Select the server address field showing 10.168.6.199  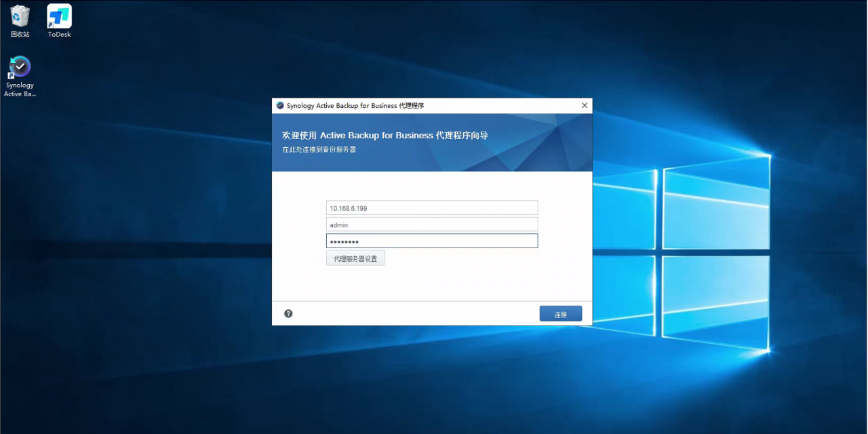pyautogui.click(x=431, y=208)
